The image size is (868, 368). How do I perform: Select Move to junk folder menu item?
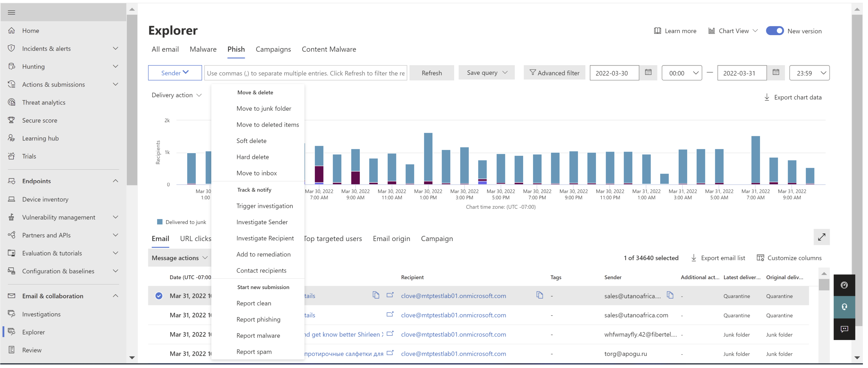(264, 108)
